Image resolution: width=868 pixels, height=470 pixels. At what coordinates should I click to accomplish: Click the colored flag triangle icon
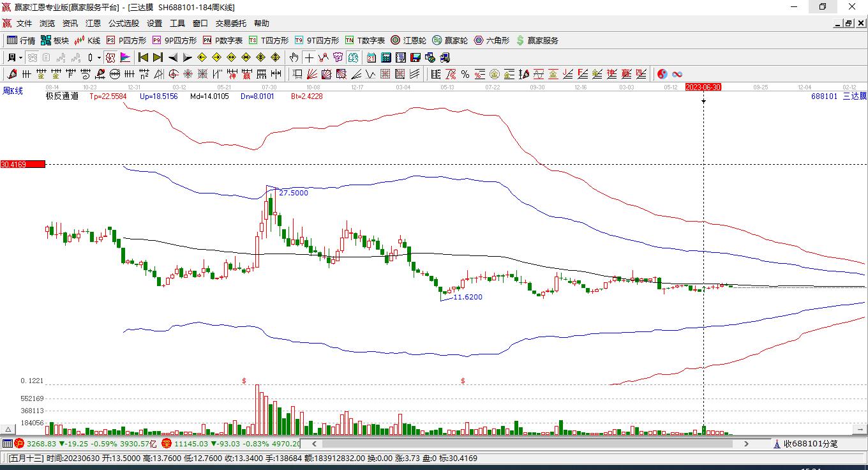(125, 57)
